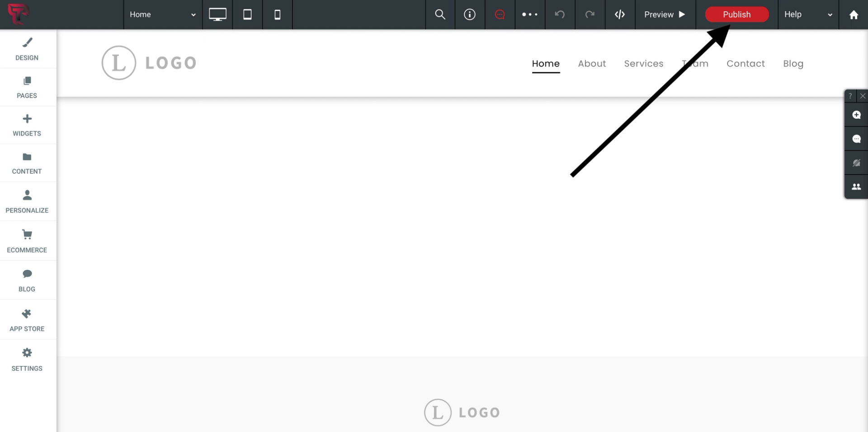Select Contact in site navigation
The width and height of the screenshot is (868, 432).
coord(745,64)
